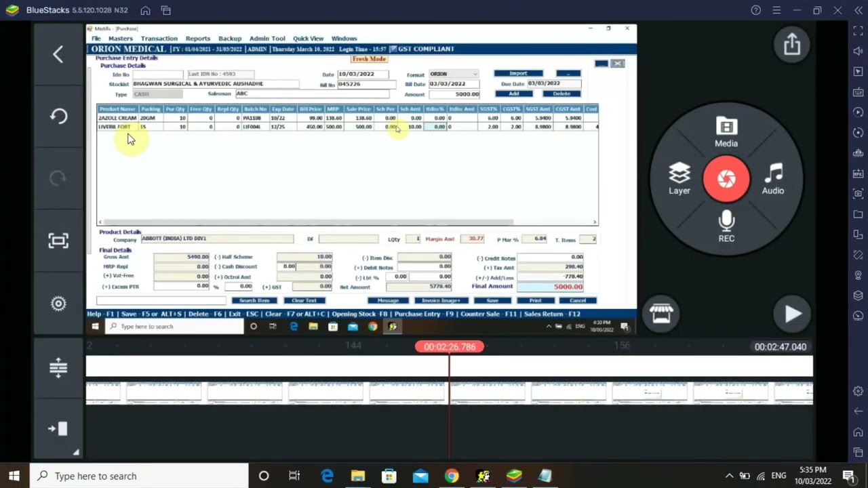Image resolution: width=868 pixels, height=488 pixels.
Task: Click the Clear Text button
Action: 304,300
